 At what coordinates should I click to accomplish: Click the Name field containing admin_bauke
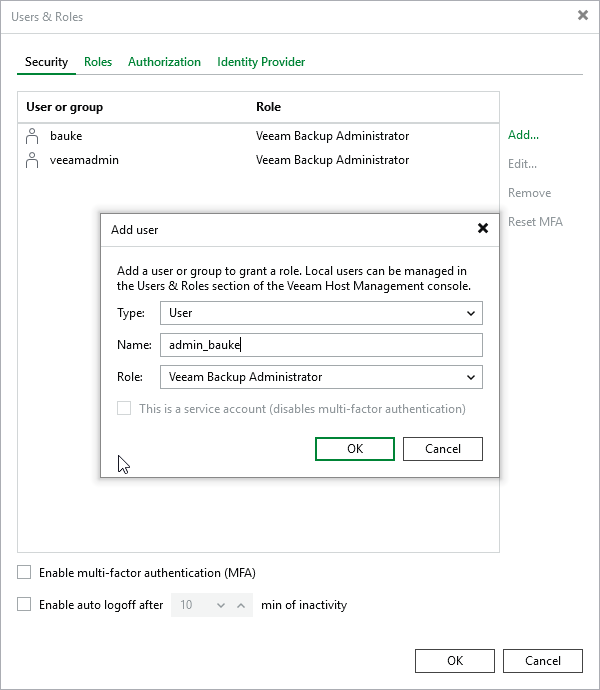click(x=321, y=345)
